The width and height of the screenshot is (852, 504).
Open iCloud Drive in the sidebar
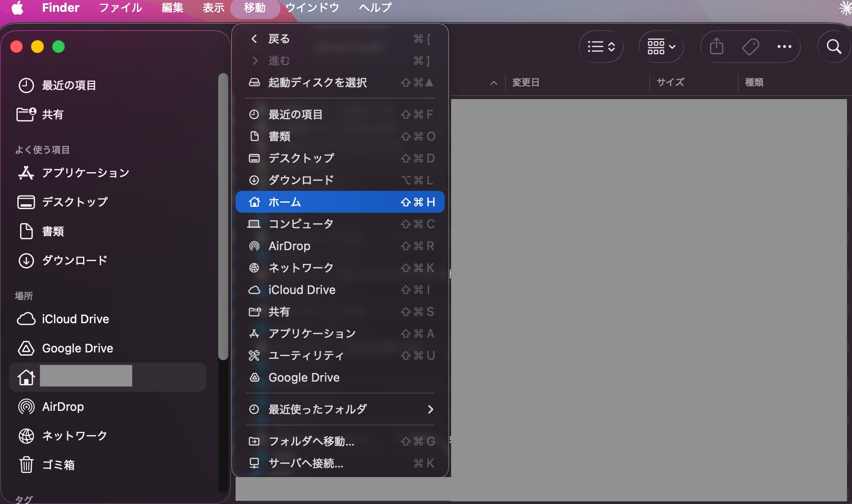[x=75, y=319]
